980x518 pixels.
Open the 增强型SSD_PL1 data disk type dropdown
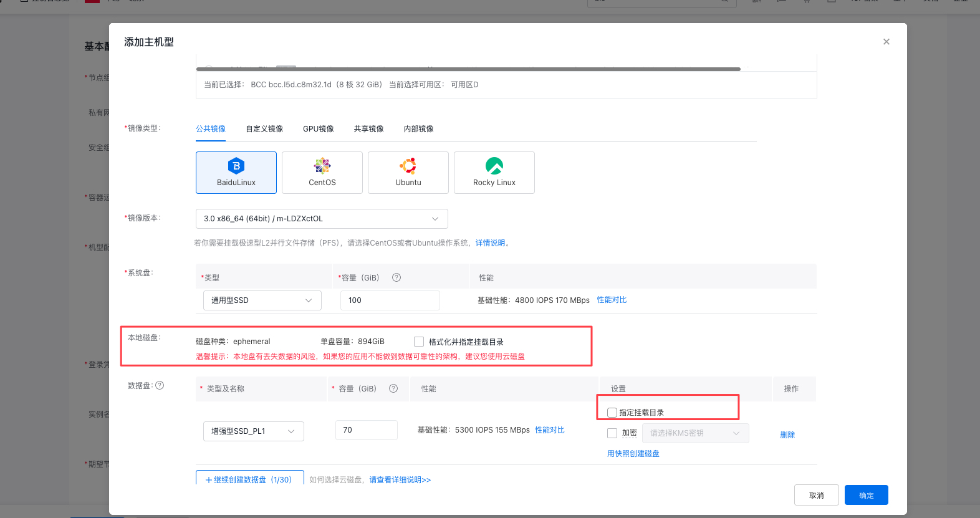tap(254, 431)
